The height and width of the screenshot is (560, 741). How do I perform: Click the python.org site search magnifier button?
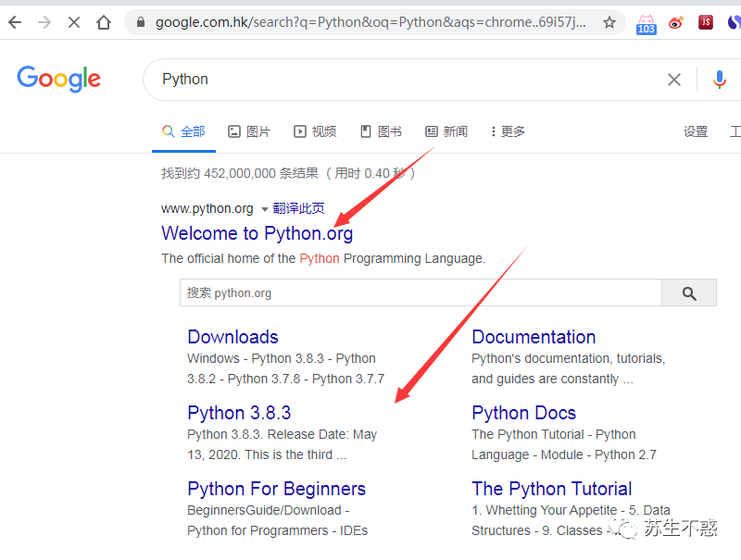[689, 293]
